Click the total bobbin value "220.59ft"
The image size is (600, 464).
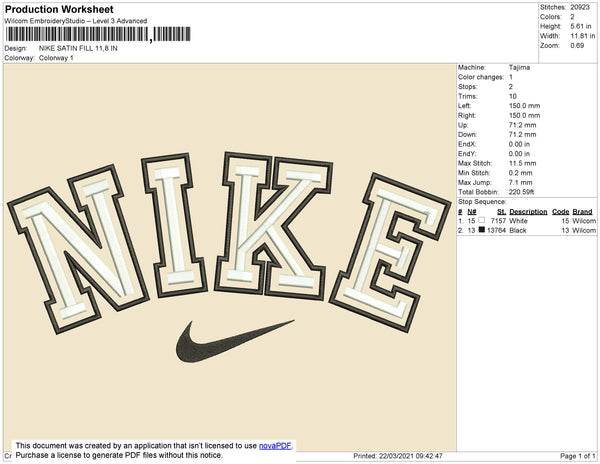point(521,192)
